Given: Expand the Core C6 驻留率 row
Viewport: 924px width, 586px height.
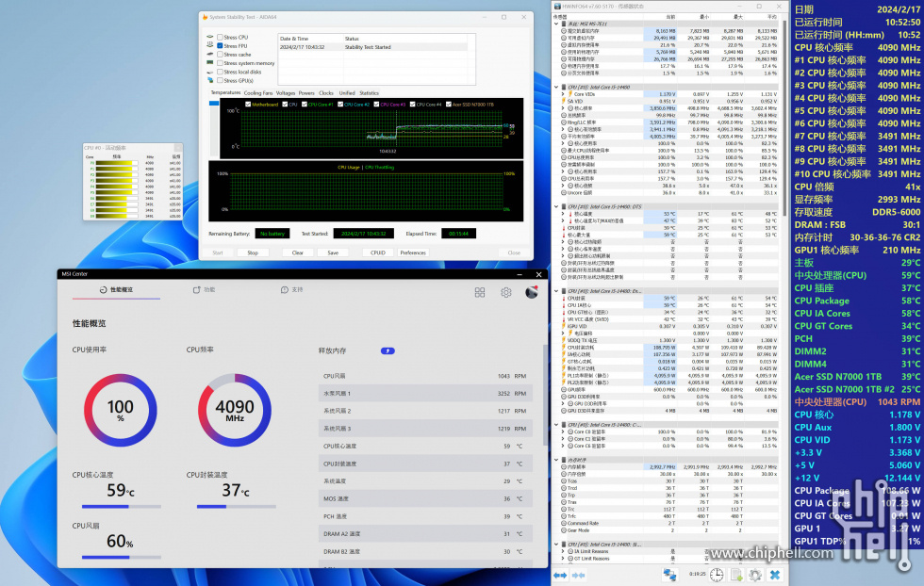Looking at the screenshot, I should coord(563,446).
